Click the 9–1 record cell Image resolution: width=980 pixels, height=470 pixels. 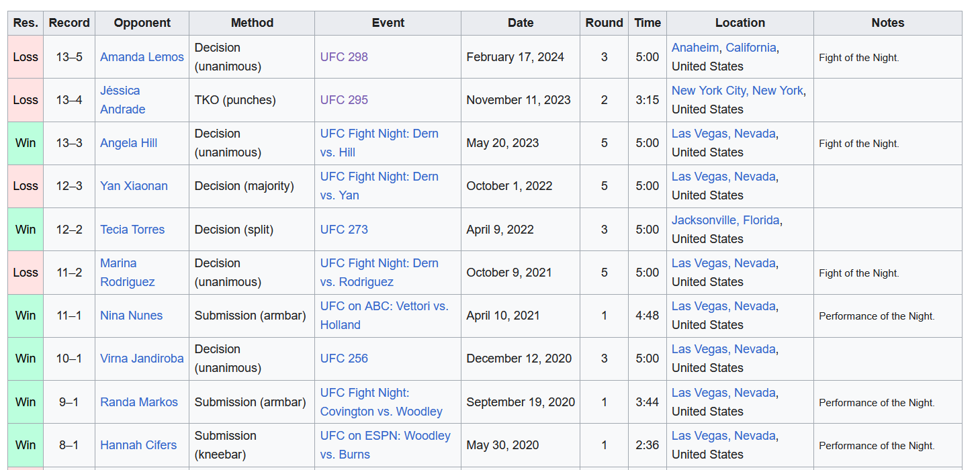(x=69, y=402)
